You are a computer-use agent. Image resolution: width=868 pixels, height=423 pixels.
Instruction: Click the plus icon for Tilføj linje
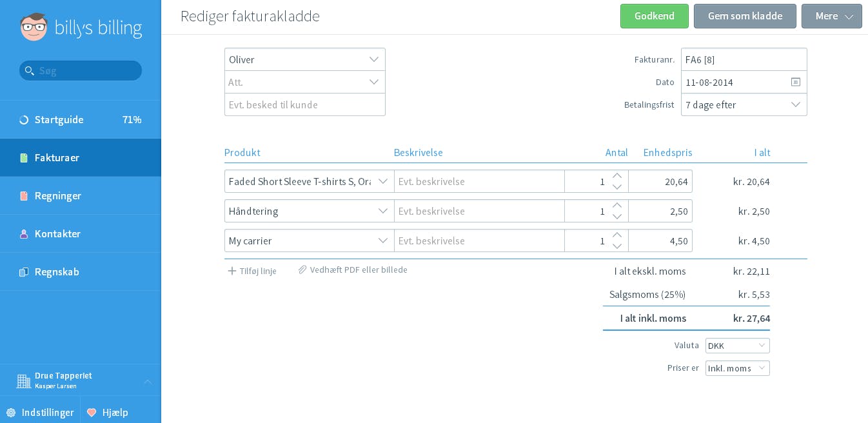coord(232,271)
